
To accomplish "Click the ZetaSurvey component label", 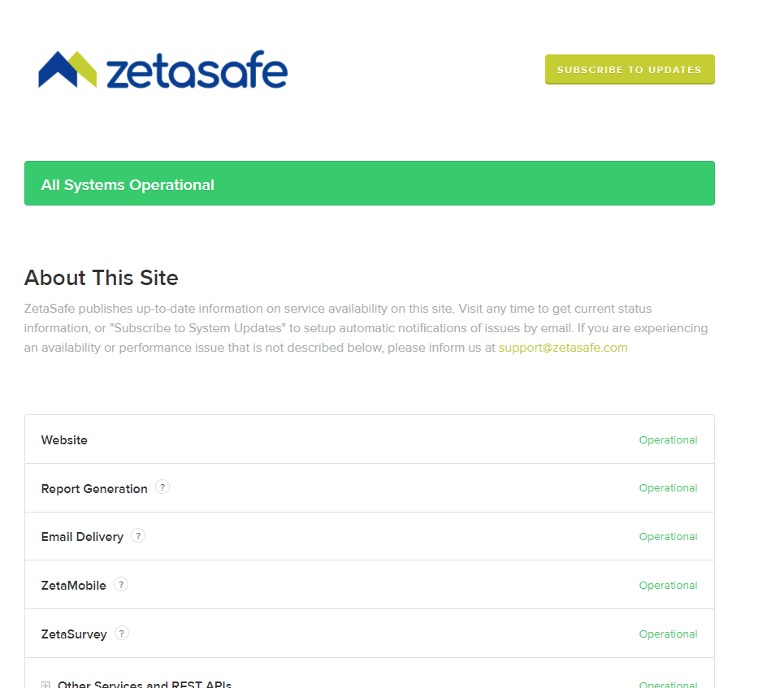I will pos(74,634).
